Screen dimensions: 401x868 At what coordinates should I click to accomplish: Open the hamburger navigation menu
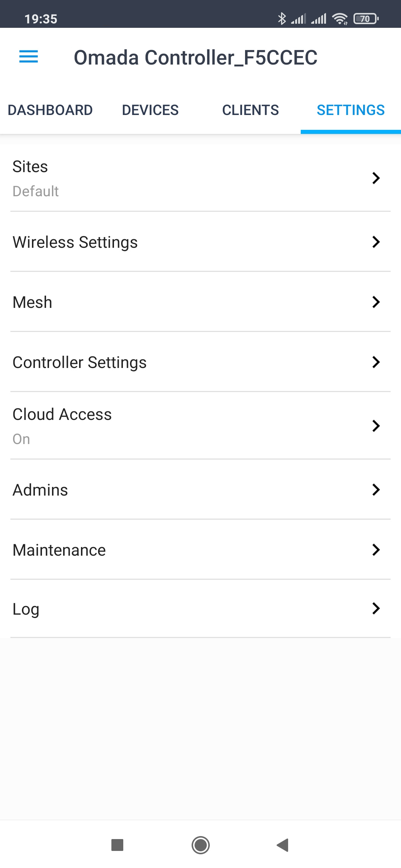pos(29,57)
